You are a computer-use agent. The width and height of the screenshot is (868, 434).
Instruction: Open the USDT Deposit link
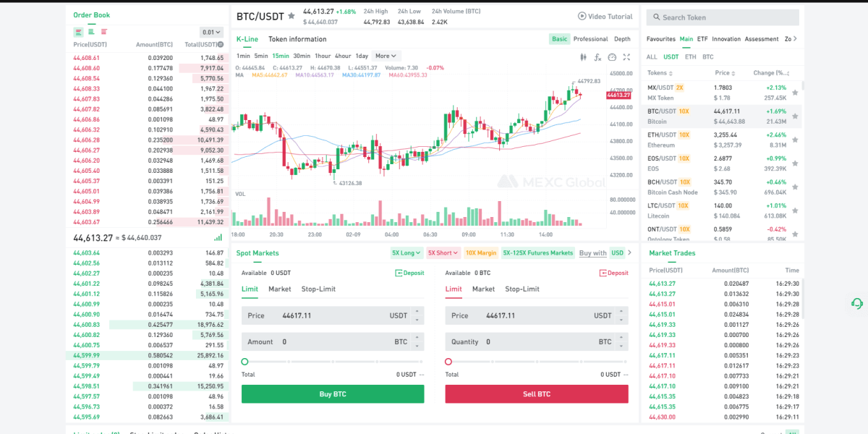(409, 273)
